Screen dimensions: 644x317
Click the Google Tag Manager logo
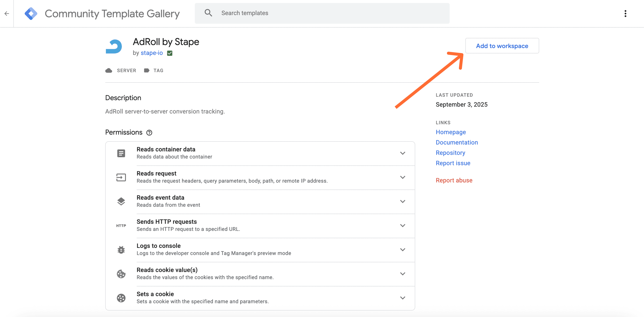click(x=31, y=14)
